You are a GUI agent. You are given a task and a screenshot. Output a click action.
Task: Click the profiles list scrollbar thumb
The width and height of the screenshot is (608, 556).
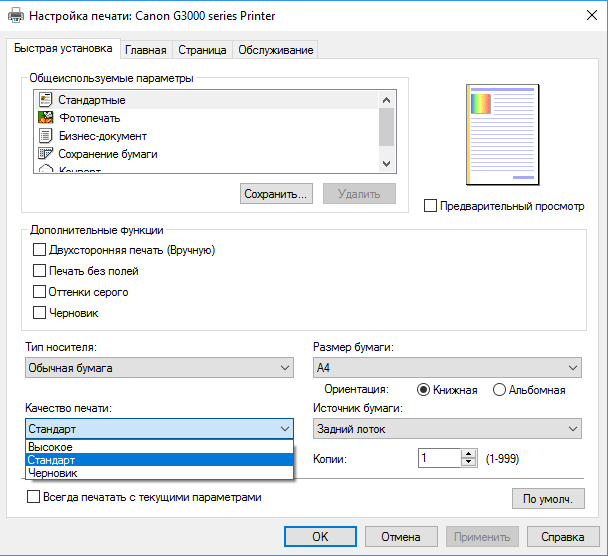click(x=386, y=127)
